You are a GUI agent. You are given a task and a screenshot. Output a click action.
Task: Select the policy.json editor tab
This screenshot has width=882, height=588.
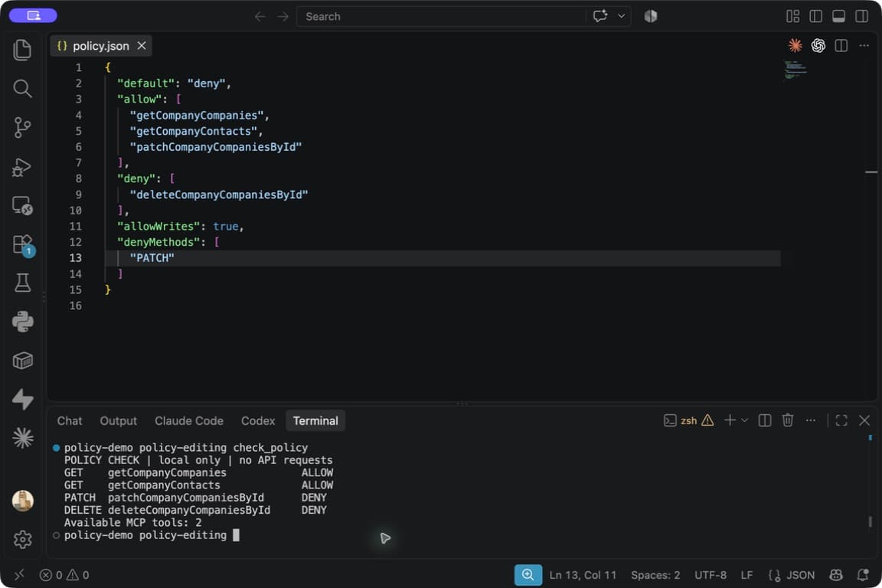point(101,46)
